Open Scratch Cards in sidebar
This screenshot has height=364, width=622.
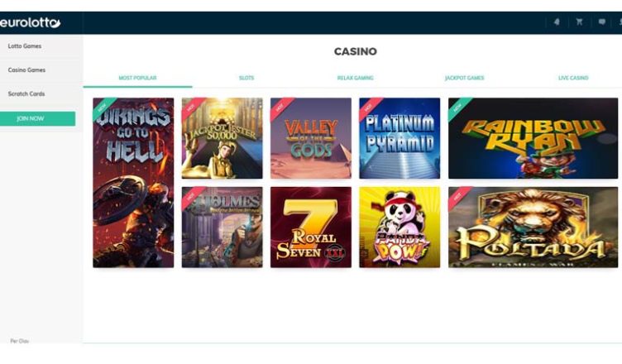tap(26, 94)
